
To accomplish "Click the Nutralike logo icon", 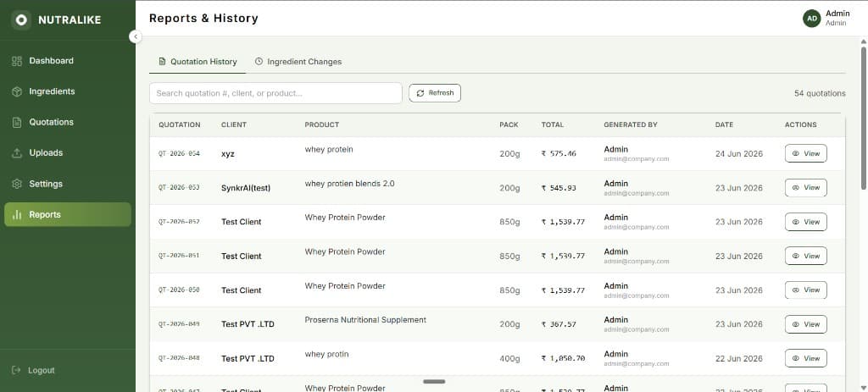I will coord(21,20).
